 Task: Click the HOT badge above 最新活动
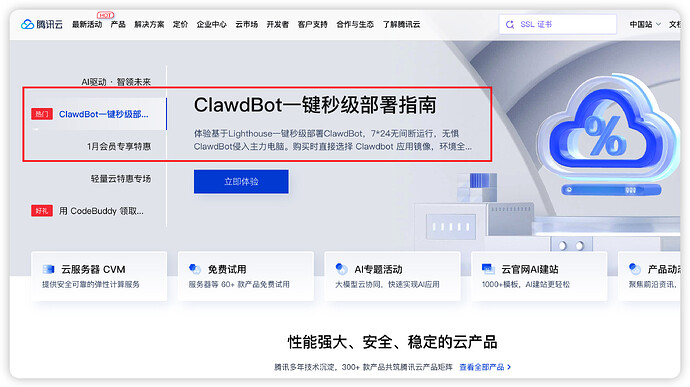pos(105,15)
